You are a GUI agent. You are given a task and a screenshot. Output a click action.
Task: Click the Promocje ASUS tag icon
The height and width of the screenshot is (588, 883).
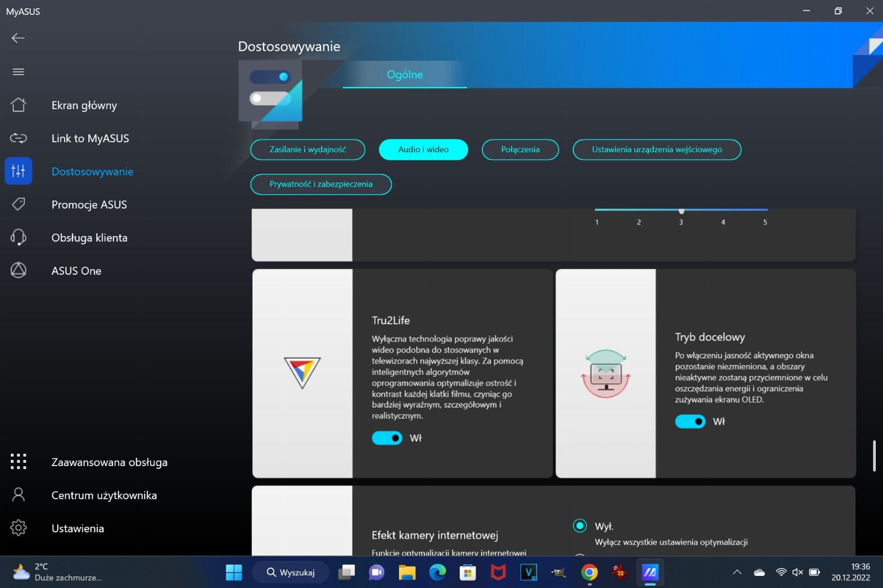(18, 204)
